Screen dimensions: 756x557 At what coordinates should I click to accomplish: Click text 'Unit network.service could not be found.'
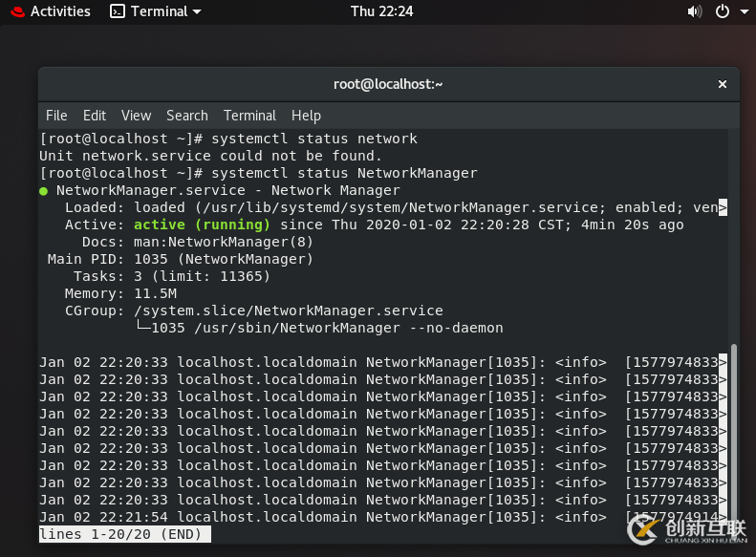pos(210,156)
